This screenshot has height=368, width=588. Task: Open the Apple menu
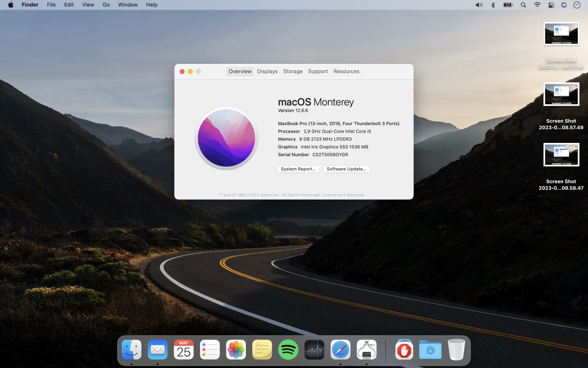11,5
